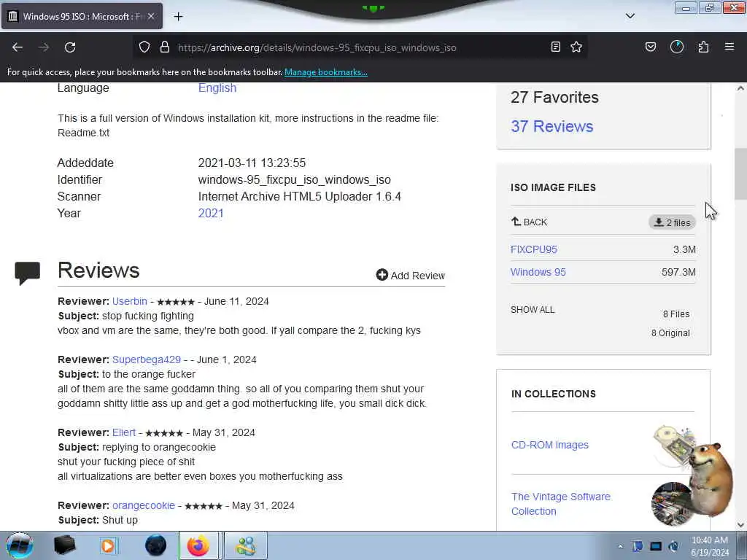
Task: Download the Windows 95 ISO file link
Action: coord(538,272)
